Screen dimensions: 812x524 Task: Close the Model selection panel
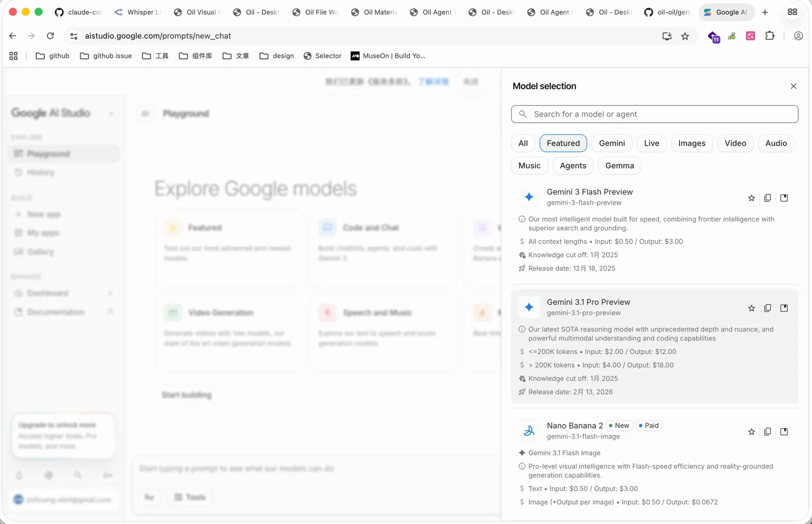[x=793, y=86]
